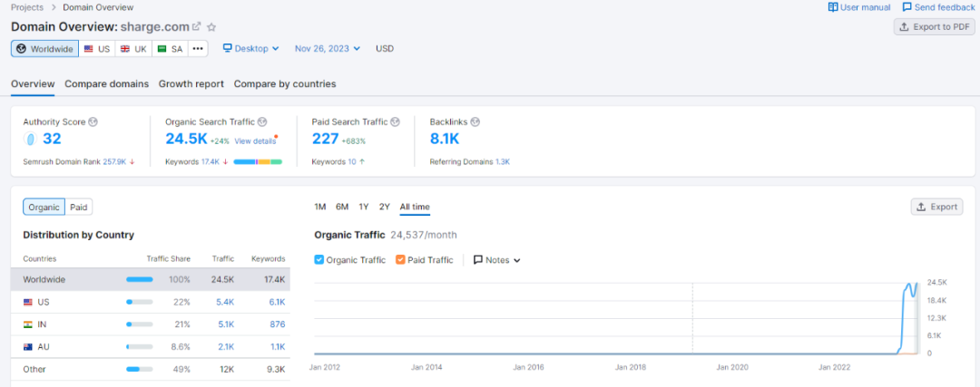
Task: Select 2Y time range
Action: tap(385, 207)
